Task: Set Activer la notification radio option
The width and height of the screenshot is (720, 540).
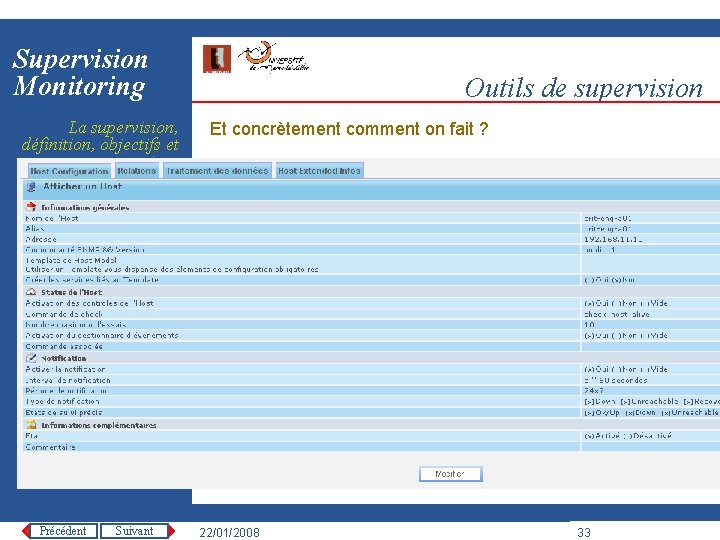Action: pyautogui.click(x=625, y=369)
